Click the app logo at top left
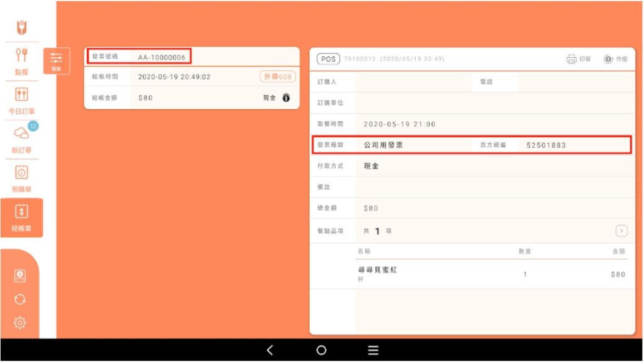The image size is (644, 362). 21,28
